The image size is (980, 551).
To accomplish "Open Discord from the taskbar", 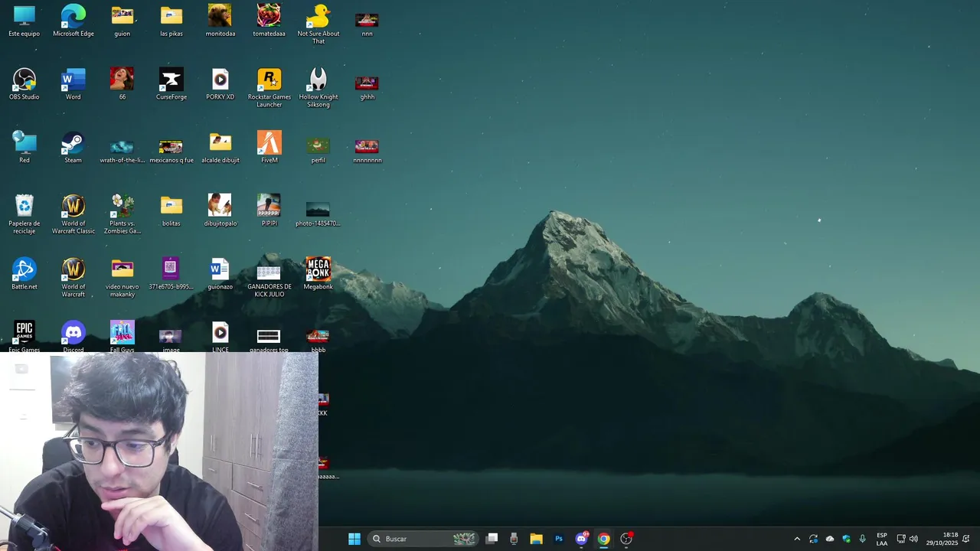I will (x=581, y=539).
